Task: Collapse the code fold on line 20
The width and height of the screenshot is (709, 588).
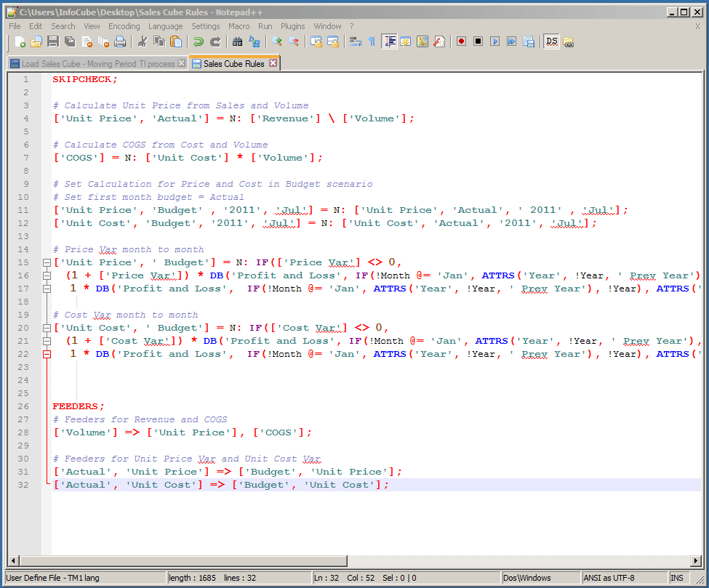Action: point(46,328)
